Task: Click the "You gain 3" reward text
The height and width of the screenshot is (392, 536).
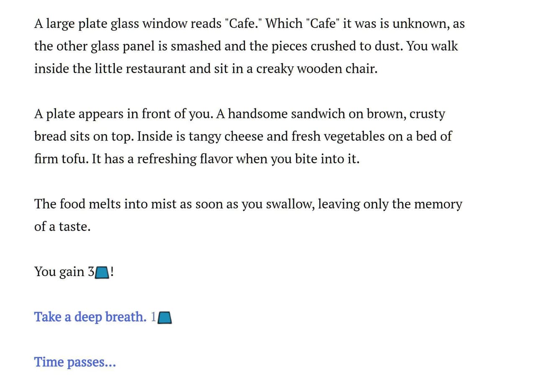Action: (64, 272)
